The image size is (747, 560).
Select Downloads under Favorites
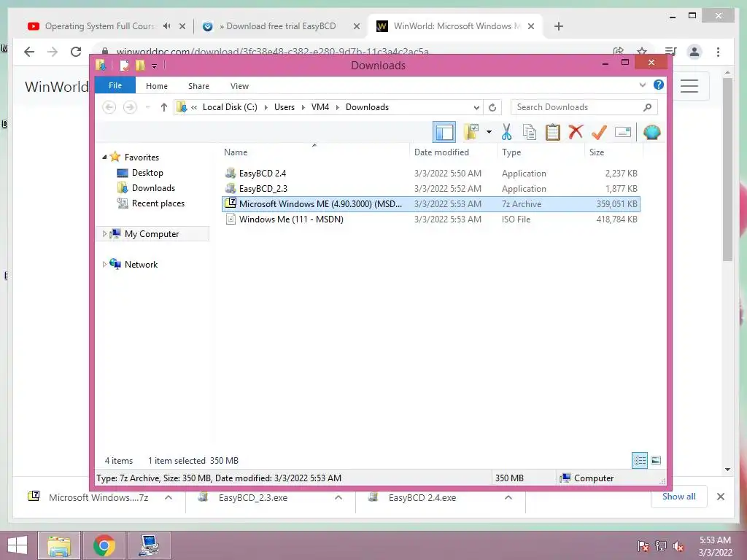153,187
